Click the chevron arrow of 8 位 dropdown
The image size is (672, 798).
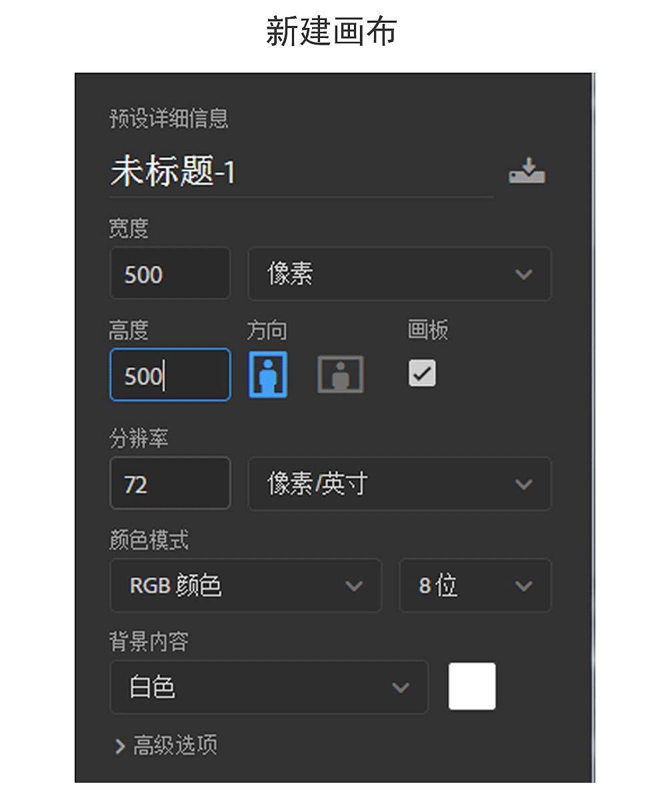coord(523,586)
